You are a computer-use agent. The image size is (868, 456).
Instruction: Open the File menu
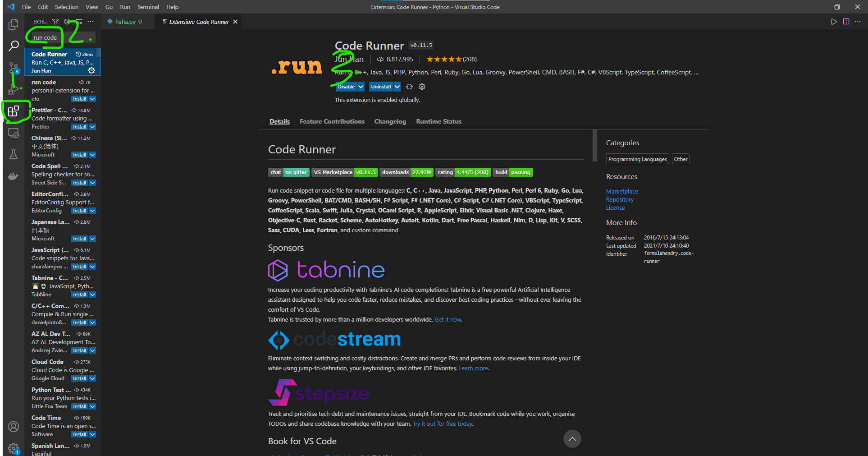[x=27, y=7]
